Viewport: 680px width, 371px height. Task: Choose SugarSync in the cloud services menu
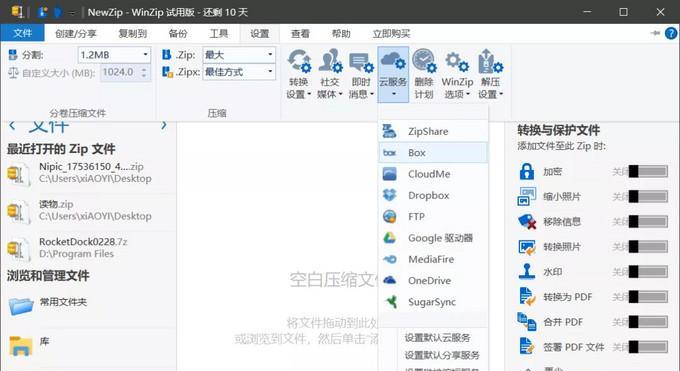pyautogui.click(x=433, y=302)
